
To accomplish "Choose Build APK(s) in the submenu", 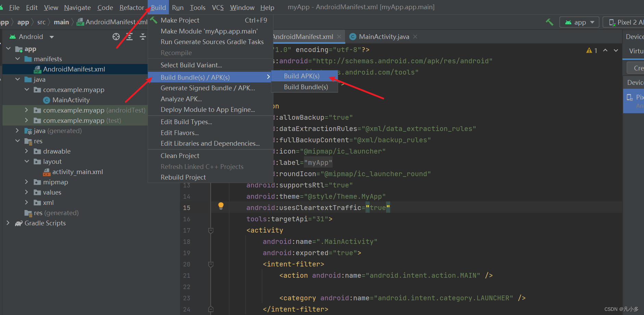I will click(305, 76).
